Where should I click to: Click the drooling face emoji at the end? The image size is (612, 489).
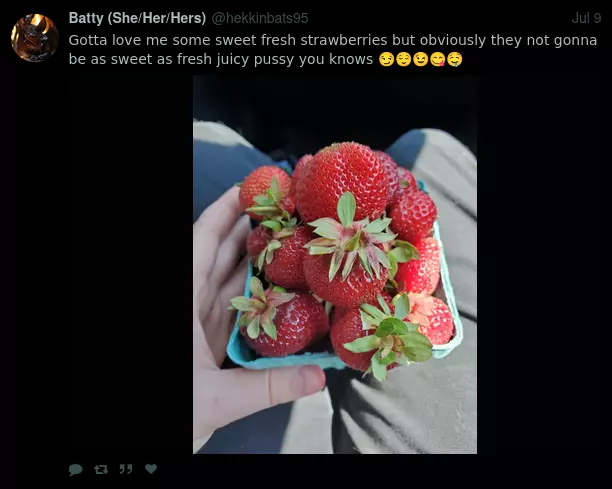pyautogui.click(x=455, y=59)
